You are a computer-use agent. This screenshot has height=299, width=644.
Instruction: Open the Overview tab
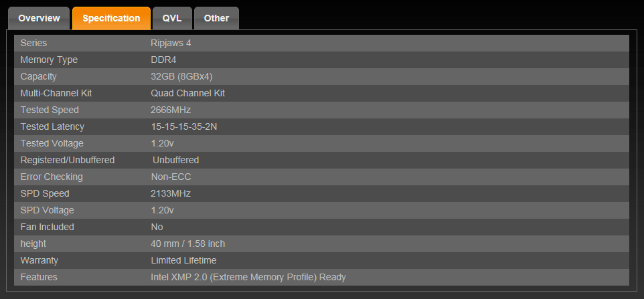pos(39,18)
